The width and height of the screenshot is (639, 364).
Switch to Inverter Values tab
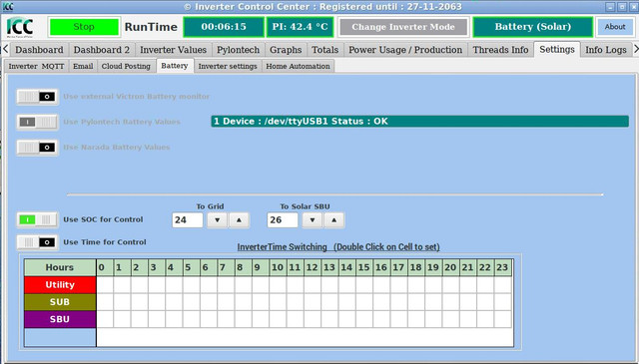[x=173, y=50]
